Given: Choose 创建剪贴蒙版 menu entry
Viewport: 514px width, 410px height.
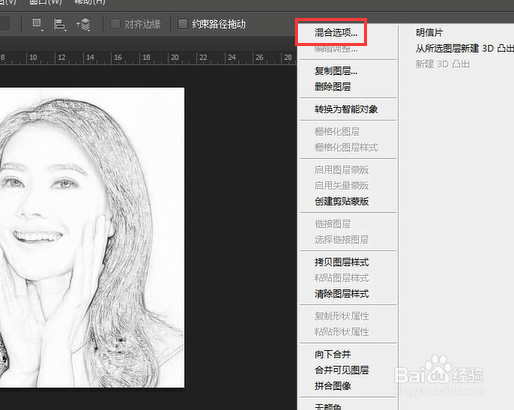Looking at the screenshot, I should [x=341, y=201].
